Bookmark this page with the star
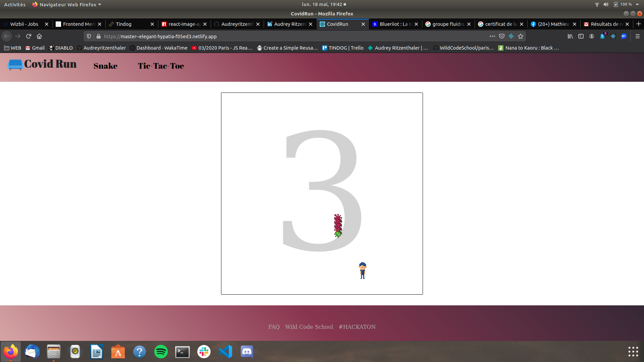644x362 pixels. tap(521, 36)
